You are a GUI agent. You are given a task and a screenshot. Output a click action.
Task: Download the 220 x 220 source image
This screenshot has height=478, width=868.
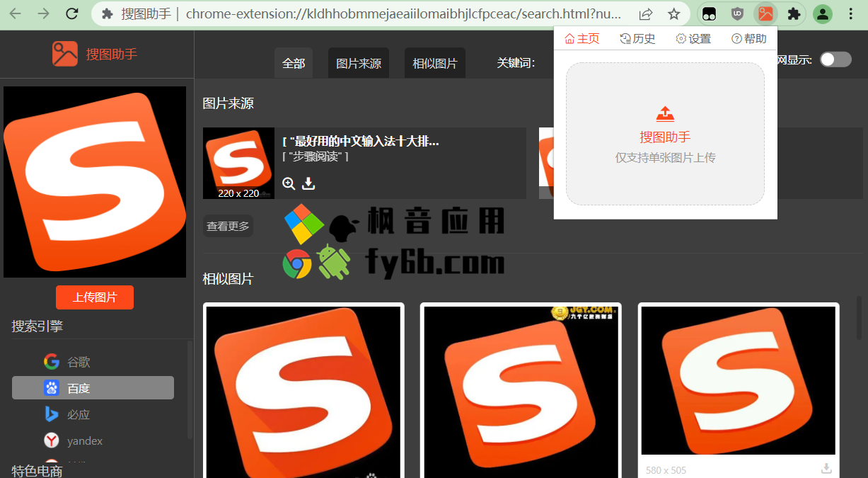click(x=308, y=183)
